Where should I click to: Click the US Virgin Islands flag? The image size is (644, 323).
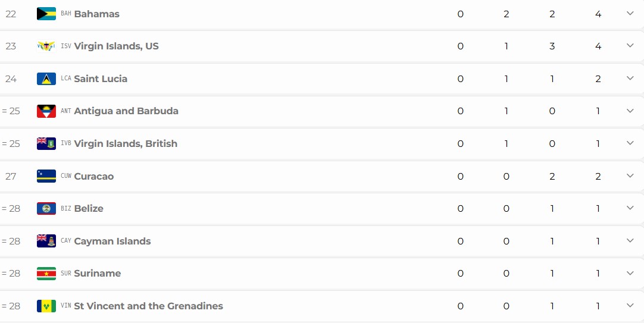[x=46, y=46]
